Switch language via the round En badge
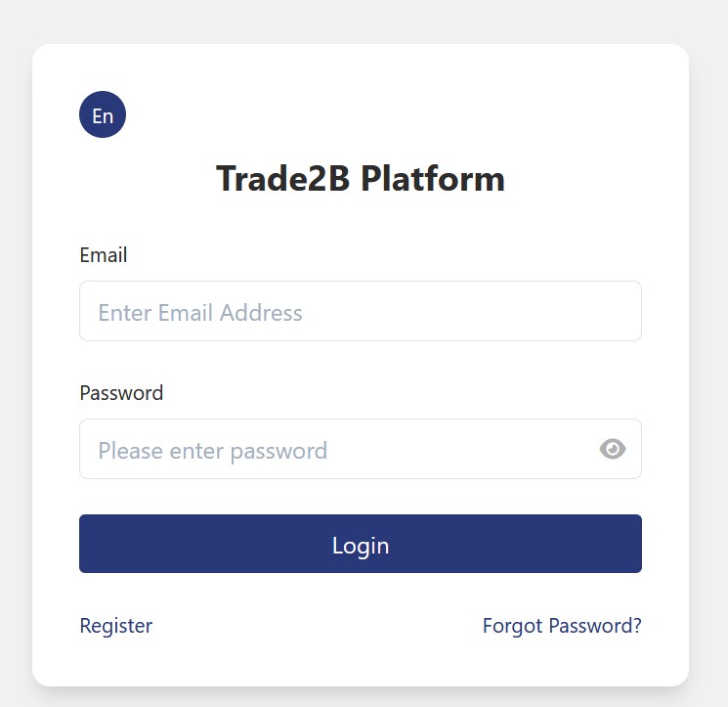 103,115
